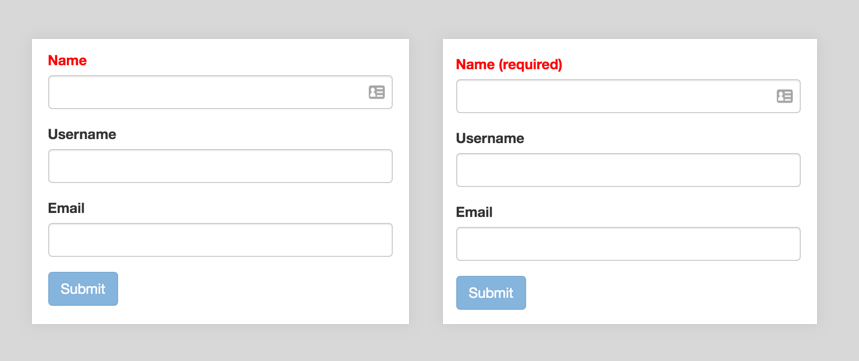
Task: Click the gray background below the left form panel
Action: click(220, 342)
